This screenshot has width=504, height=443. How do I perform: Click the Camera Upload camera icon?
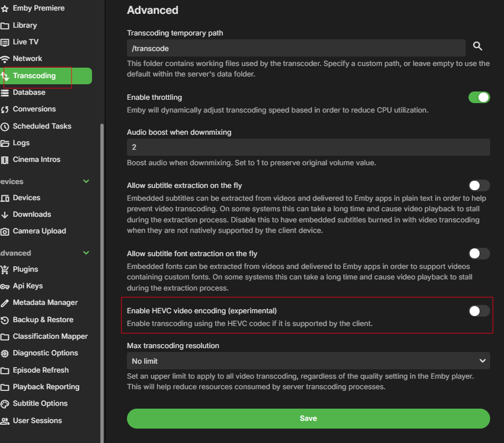pyautogui.click(x=5, y=231)
